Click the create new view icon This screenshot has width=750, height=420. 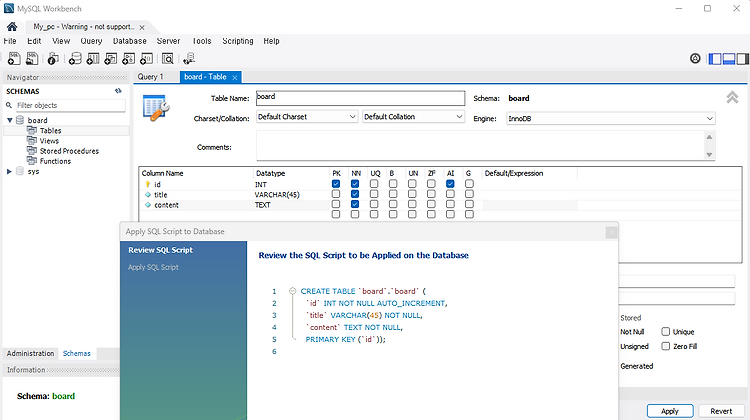pyautogui.click(x=110, y=58)
